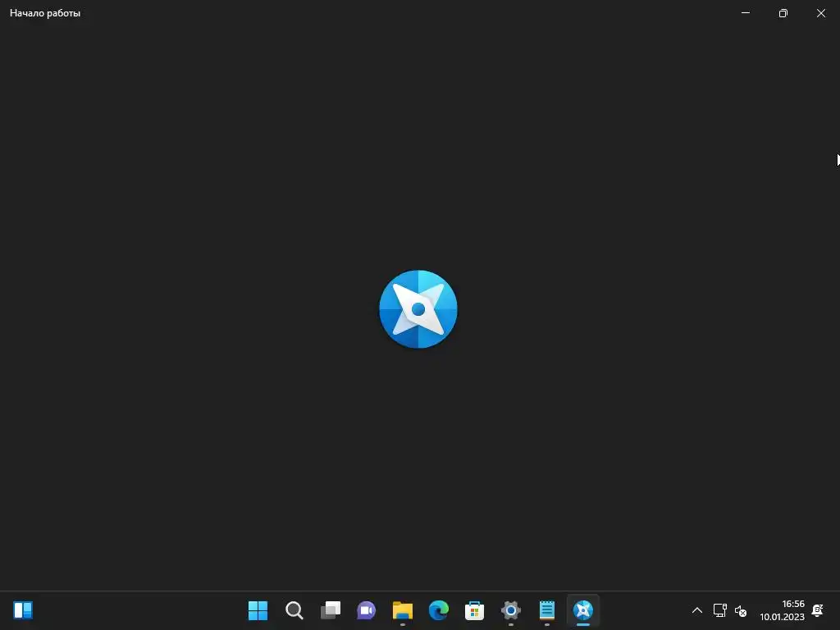The image size is (840, 630).
Task: Open File Explorer from the taskbar
Action: [x=402, y=610]
